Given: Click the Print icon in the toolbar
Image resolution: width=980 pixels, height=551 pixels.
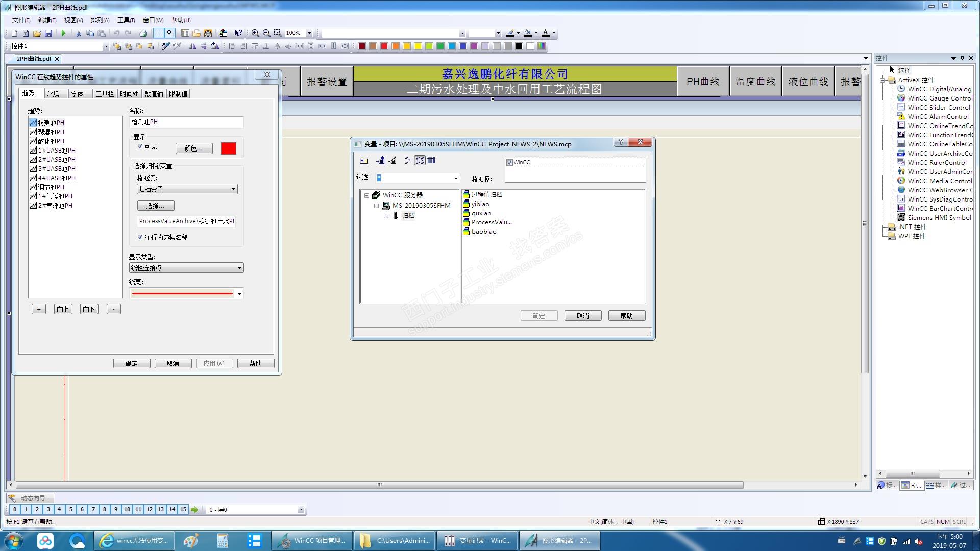Looking at the screenshot, I should (x=143, y=33).
